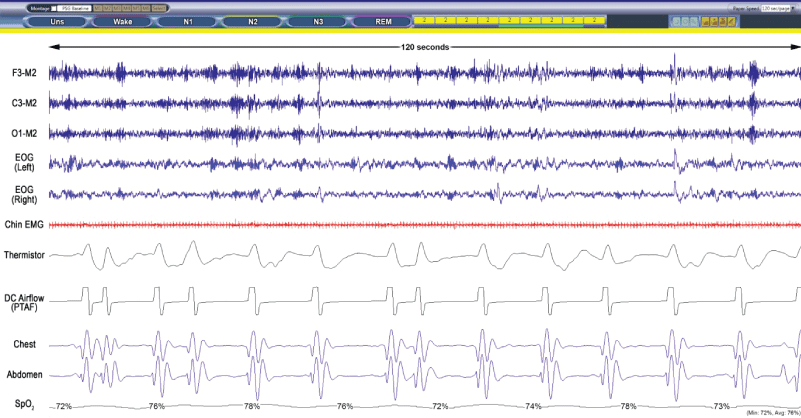Image resolution: width=801 pixels, height=418 pixels.
Task: Select last yellow epoch block in hypnogram strip
Action: point(594,20)
